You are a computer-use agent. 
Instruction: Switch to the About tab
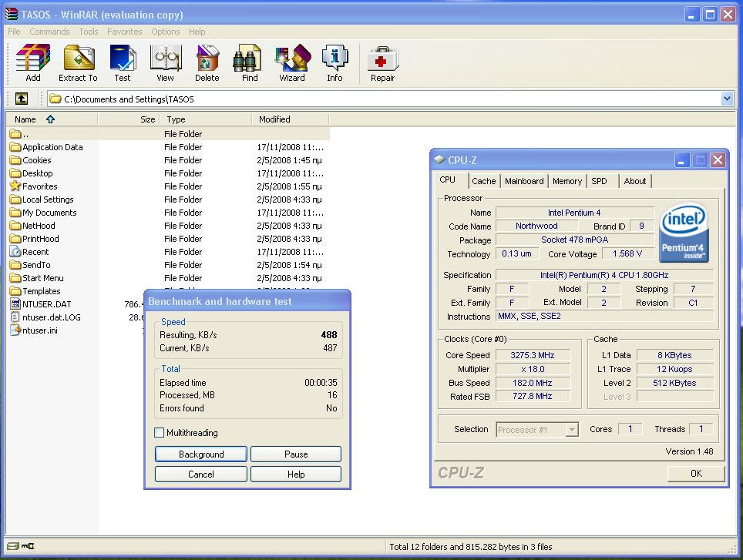635,181
